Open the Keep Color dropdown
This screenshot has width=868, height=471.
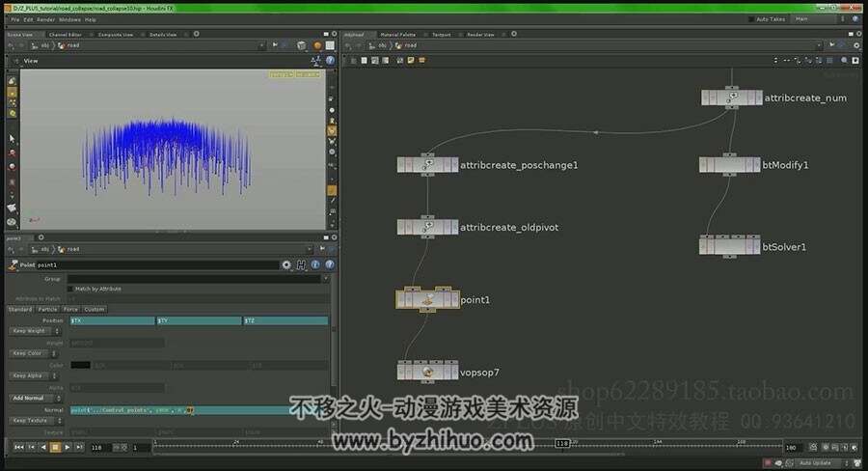click(33, 353)
